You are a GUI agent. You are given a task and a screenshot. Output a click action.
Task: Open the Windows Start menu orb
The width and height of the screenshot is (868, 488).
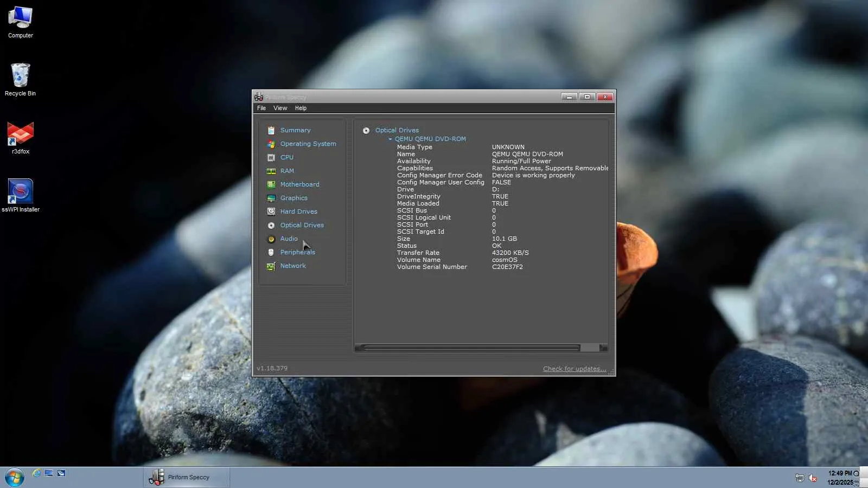[x=15, y=478]
